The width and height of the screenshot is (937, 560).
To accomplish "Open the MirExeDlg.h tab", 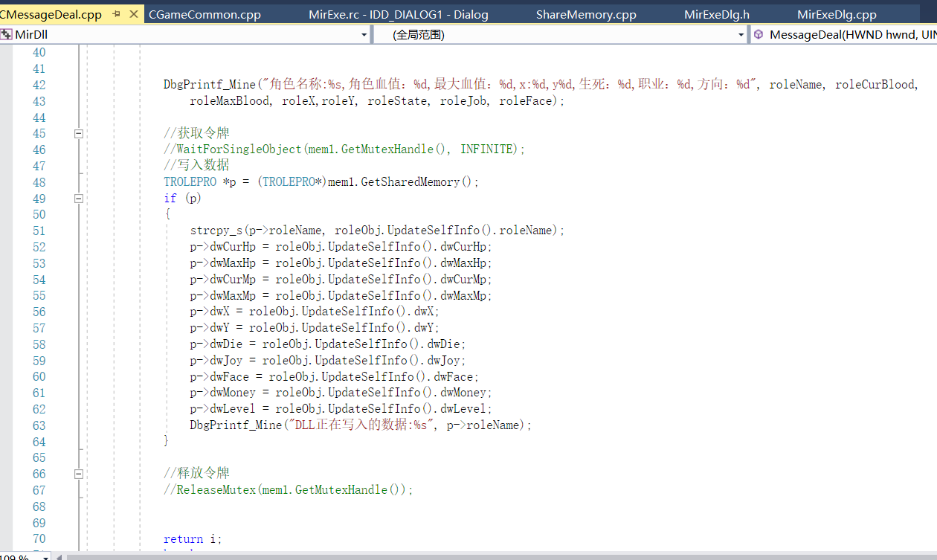I will pos(716,14).
